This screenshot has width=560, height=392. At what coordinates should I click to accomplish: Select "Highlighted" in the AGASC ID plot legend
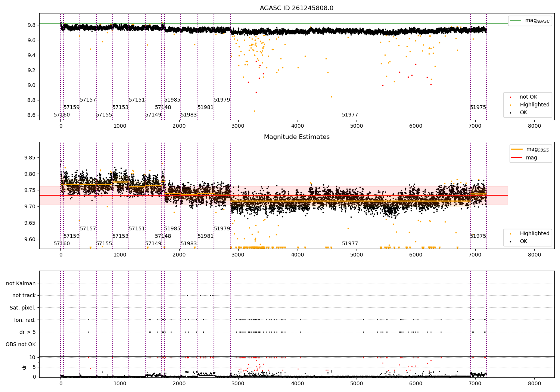[530, 105]
